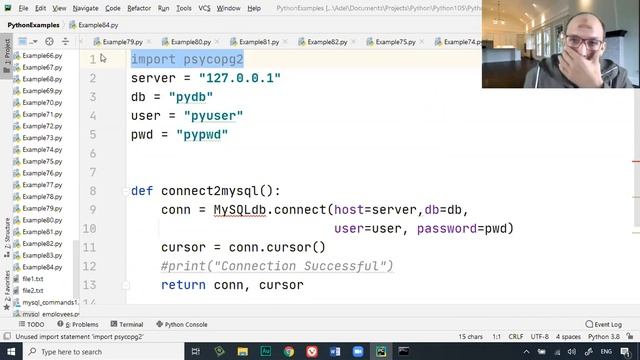
Task: Click the taskbar search box
Action: [103, 351]
